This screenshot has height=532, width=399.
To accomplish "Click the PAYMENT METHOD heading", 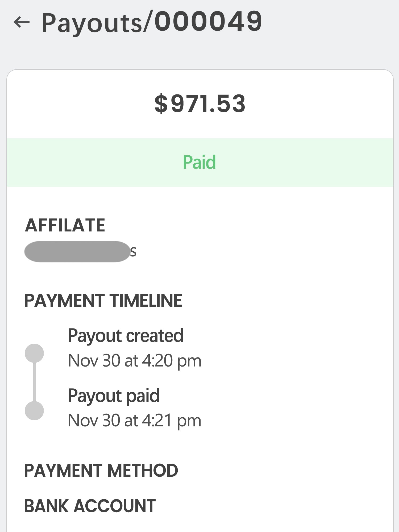I will tap(101, 470).
